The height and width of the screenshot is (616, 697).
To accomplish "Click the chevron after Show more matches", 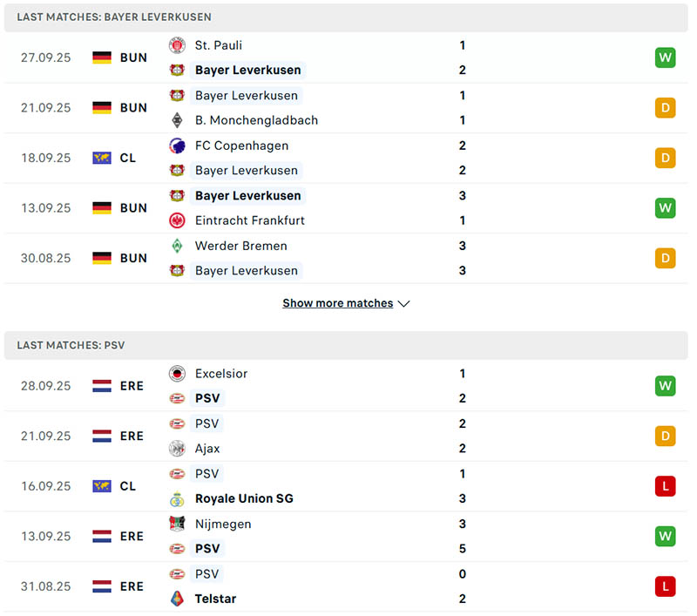I will tap(403, 303).
